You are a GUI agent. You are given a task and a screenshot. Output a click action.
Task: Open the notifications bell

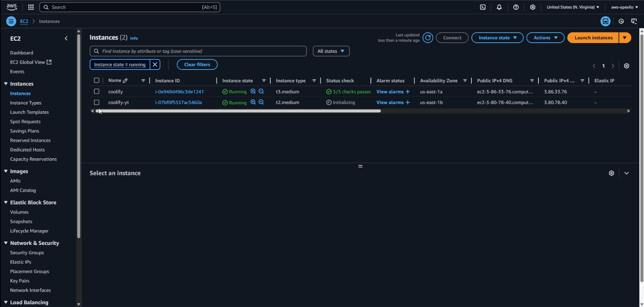pos(499,7)
